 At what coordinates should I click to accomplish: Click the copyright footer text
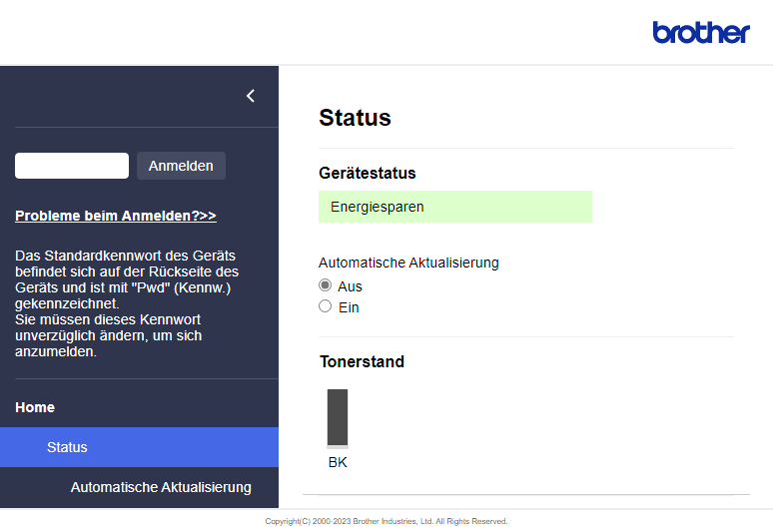point(386,521)
